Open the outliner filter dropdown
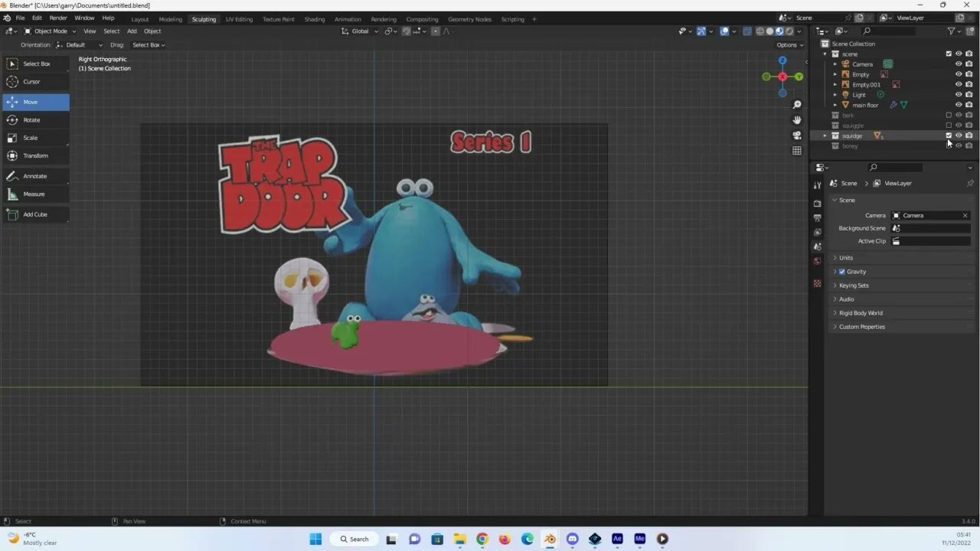Viewport: 980px width, 551px height. (x=954, y=31)
